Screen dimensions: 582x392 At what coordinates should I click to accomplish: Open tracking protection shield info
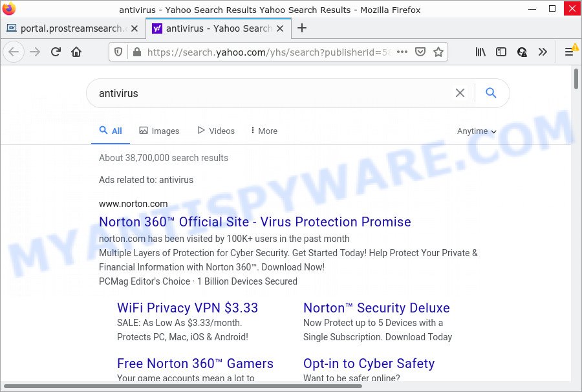pos(118,52)
